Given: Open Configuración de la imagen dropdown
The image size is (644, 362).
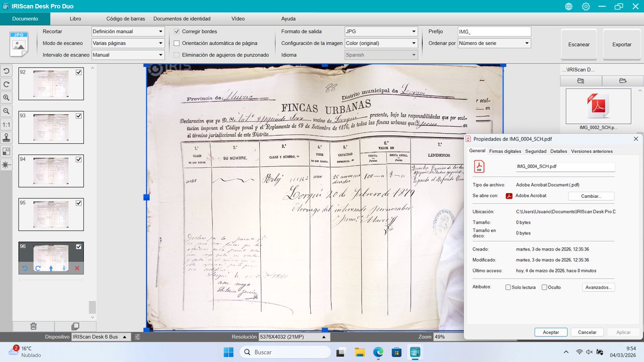Looking at the screenshot, I should (381, 43).
